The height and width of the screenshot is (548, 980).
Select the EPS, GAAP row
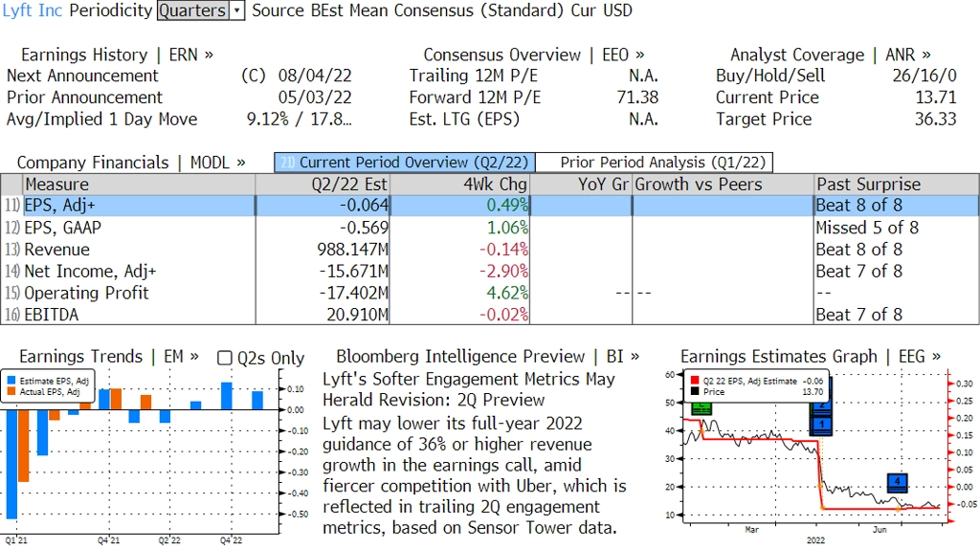point(490,228)
